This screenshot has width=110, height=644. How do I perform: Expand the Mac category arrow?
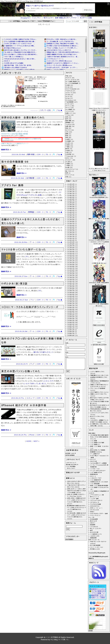66,98
